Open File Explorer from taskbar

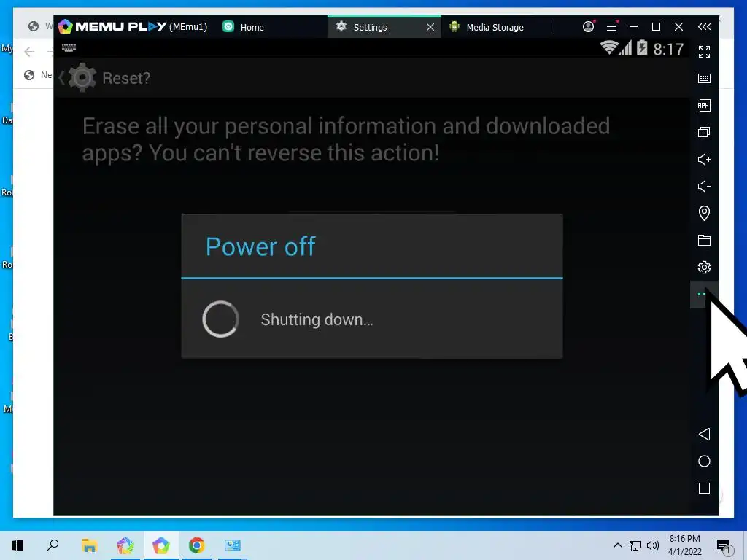click(89, 545)
